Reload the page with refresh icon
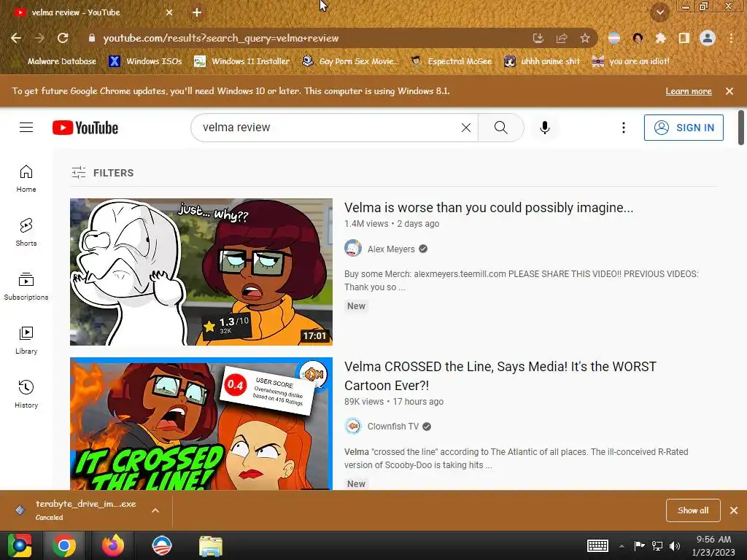747x560 pixels. click(x=63, y=38)
